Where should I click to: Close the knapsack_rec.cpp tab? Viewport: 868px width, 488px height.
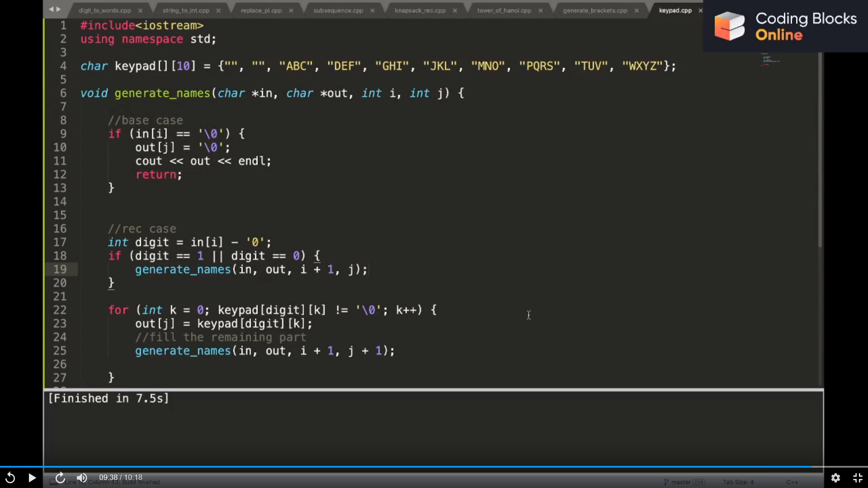455,10
